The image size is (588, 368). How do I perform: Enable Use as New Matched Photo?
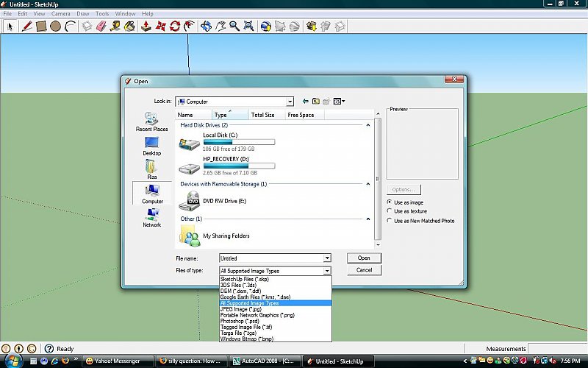tap(390, 221)
